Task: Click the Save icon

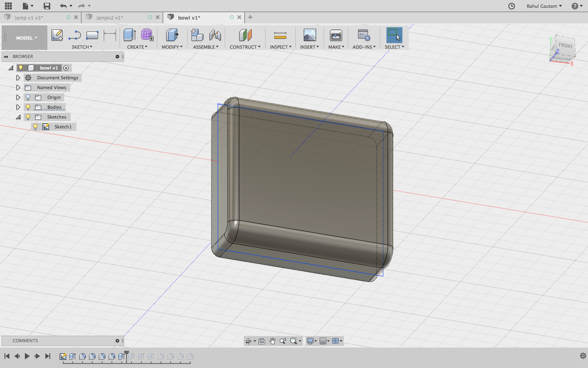Action: point(47,6)
